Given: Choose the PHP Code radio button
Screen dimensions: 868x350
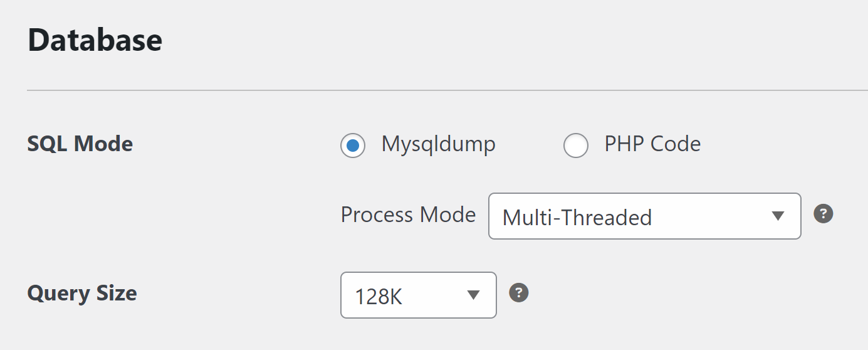Looking at the screenshot, I should 576,146.
